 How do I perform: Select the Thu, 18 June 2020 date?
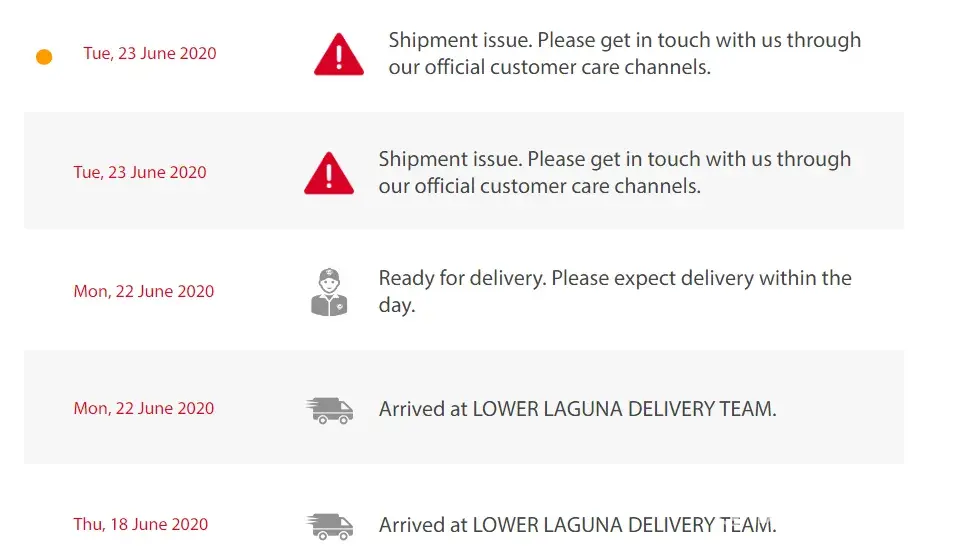click(141, 524)
